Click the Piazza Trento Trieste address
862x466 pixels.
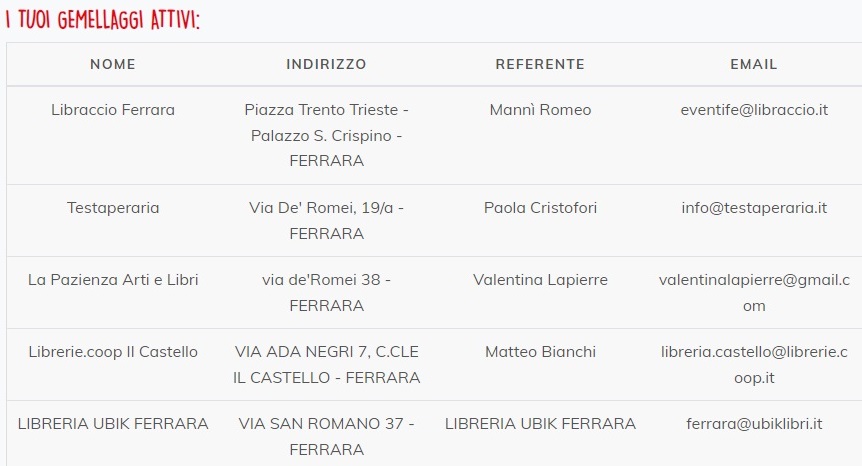click(x=326, y=110)
